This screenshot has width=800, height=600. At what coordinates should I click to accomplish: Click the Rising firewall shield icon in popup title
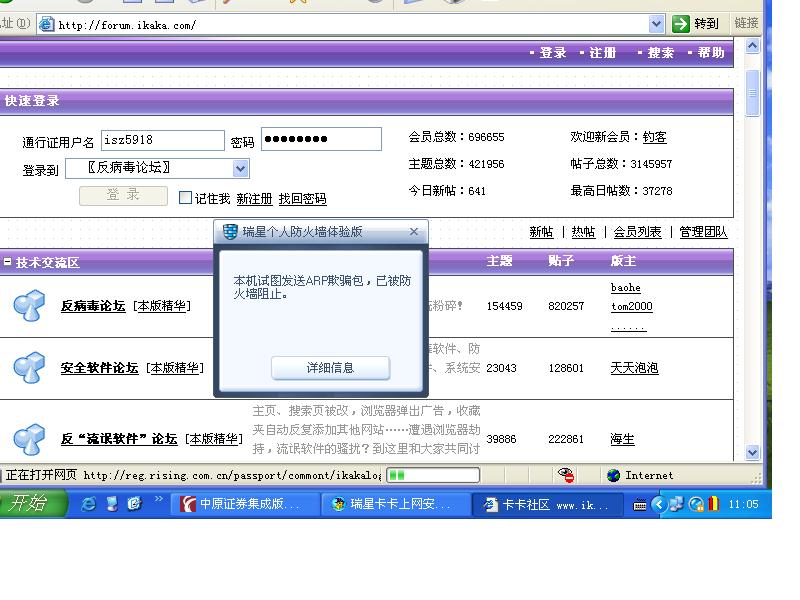pyautogui.click(x=230, y=232)
